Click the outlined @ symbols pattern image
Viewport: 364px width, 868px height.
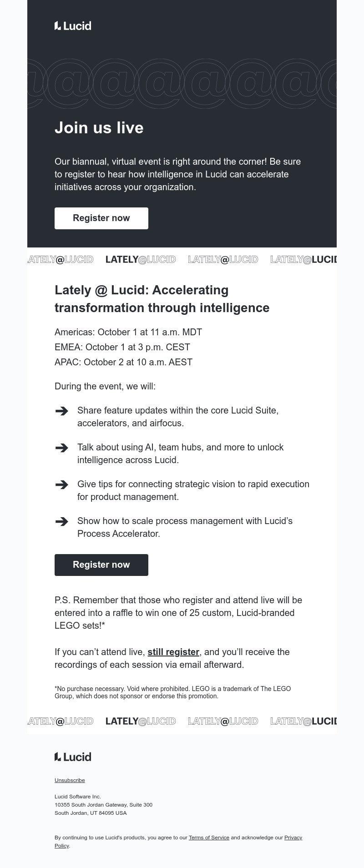(x=182, y=83)
